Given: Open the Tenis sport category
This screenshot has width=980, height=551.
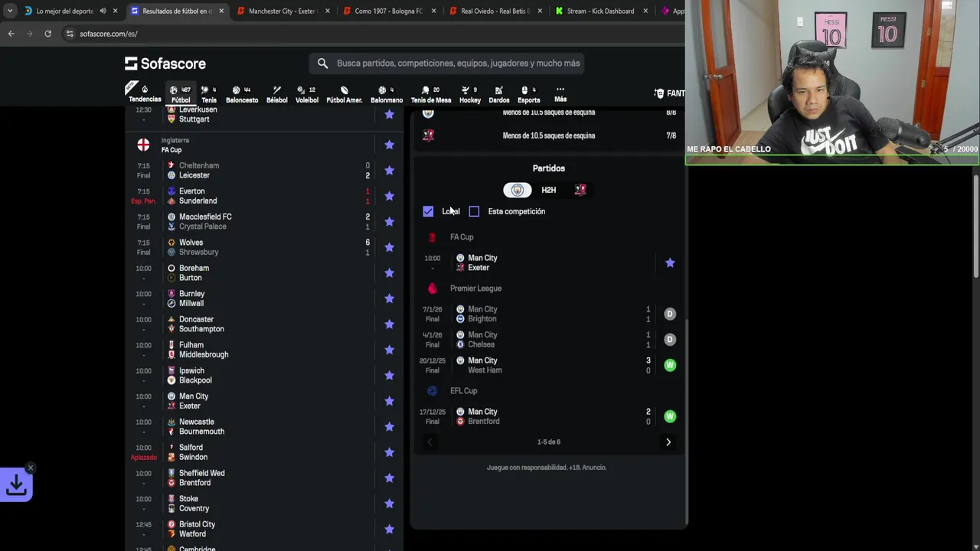Looking at the screenshot, I should point(208,94).
